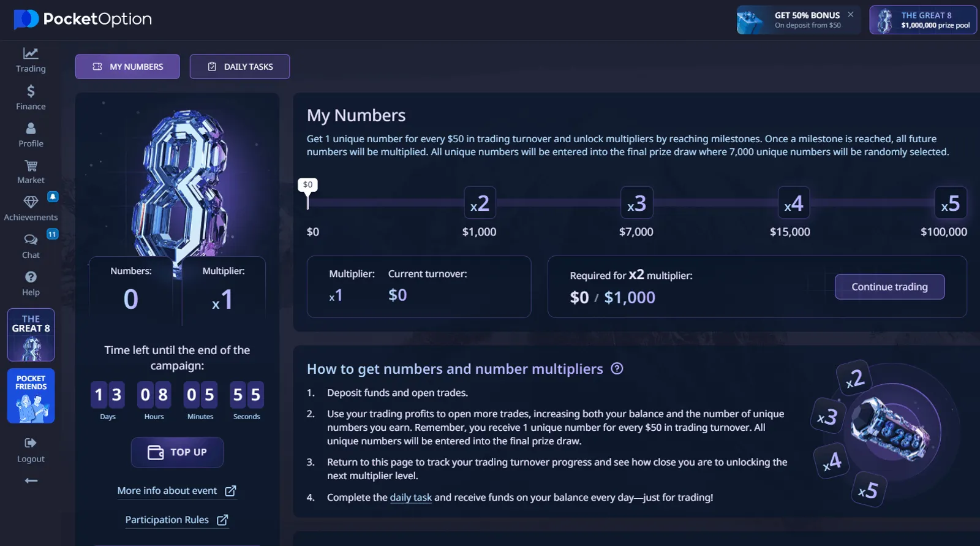Click help icon beside How to get numbers
The height and width of the screenshot is (546, 980).
[617, 369]
